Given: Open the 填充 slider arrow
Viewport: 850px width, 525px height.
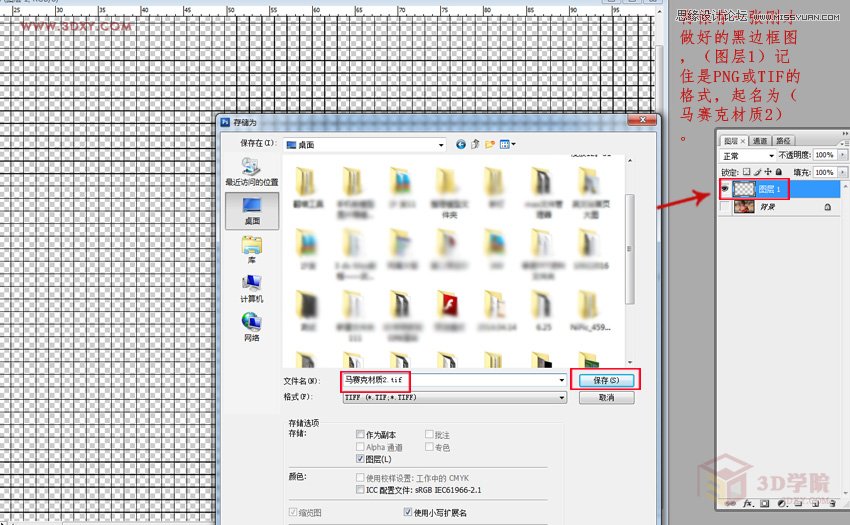Looking at the screenshot, I should coord(842,172).
